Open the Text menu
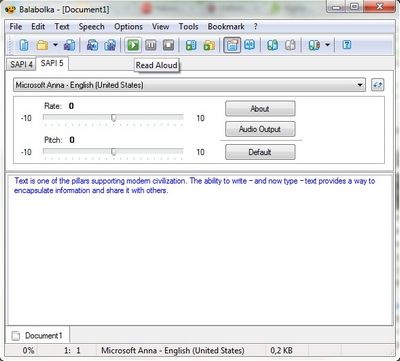Viewport: 400px width, 361px height. point(62,27)
